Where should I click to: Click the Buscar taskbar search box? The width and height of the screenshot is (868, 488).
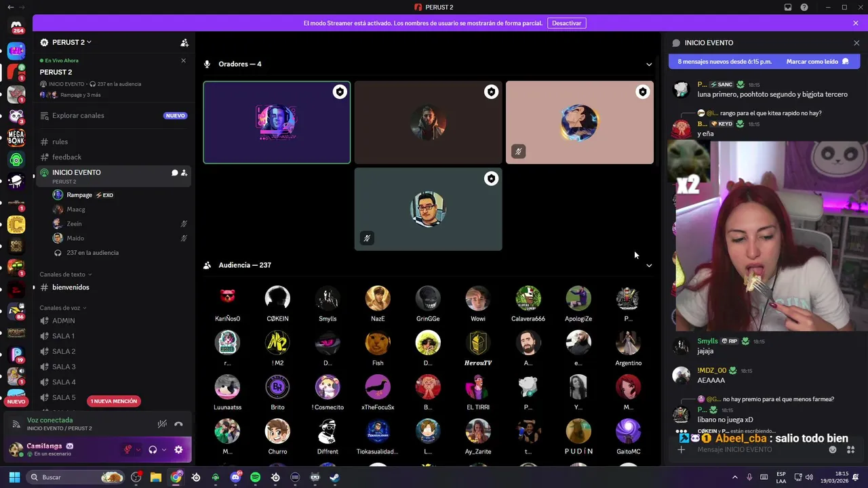76,477
